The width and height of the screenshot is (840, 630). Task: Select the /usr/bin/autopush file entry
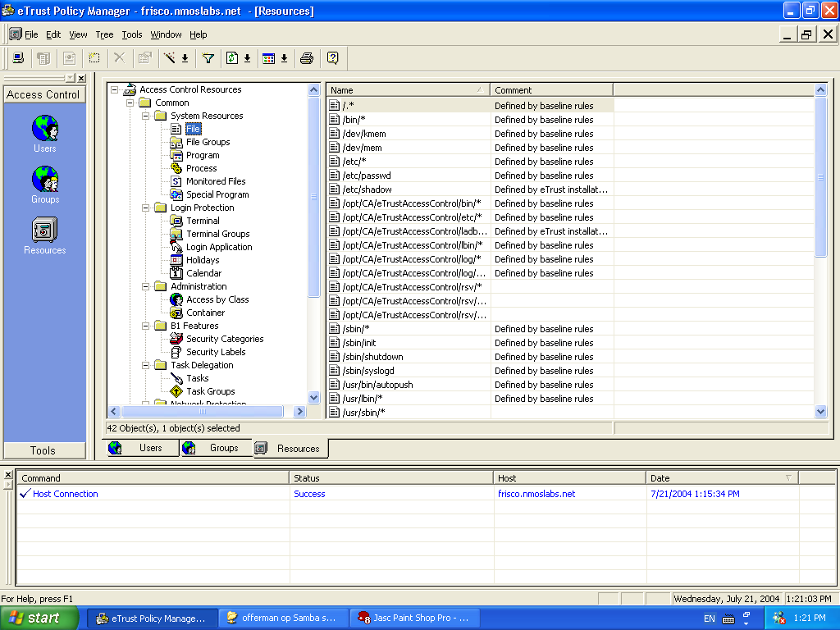[x=377, y=385]
